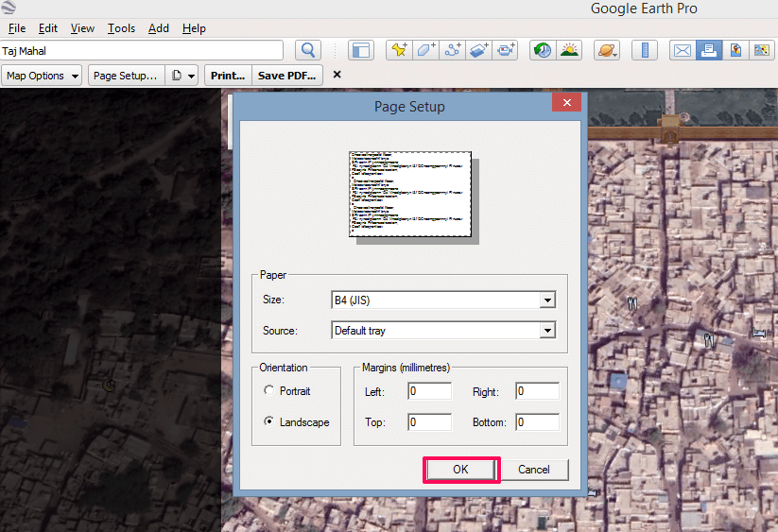
Task: Show historical imagery clock icon
Action: [543, 50]
